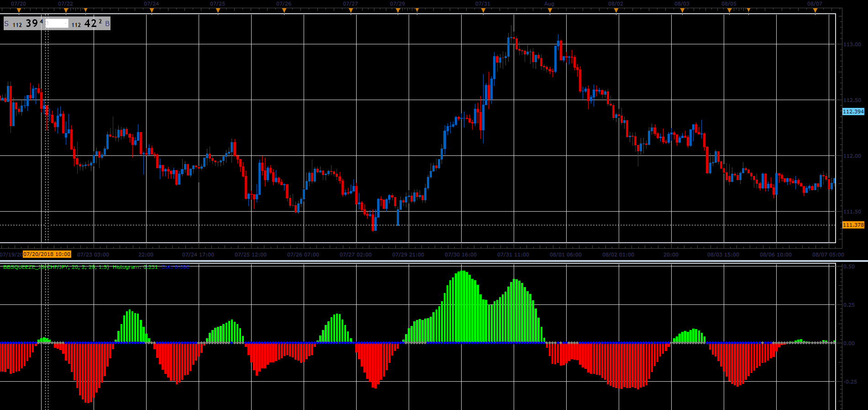Select the orange marker under 08/03
This screenshot has width=868, height=410.
tap(682, 10)
